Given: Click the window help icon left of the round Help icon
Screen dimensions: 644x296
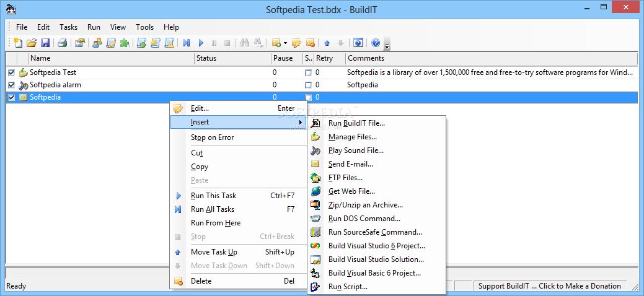Looking at the screenshot, I should 358,42.
